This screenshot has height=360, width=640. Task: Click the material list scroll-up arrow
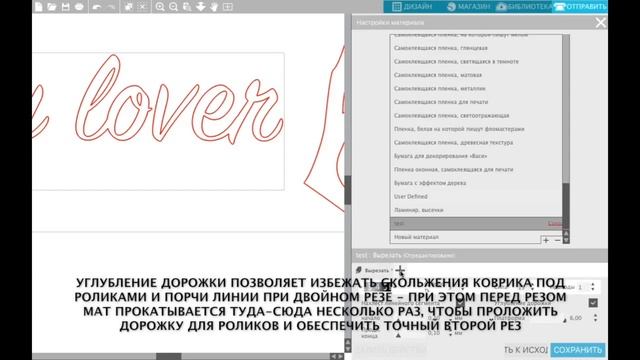click(566, 234)
